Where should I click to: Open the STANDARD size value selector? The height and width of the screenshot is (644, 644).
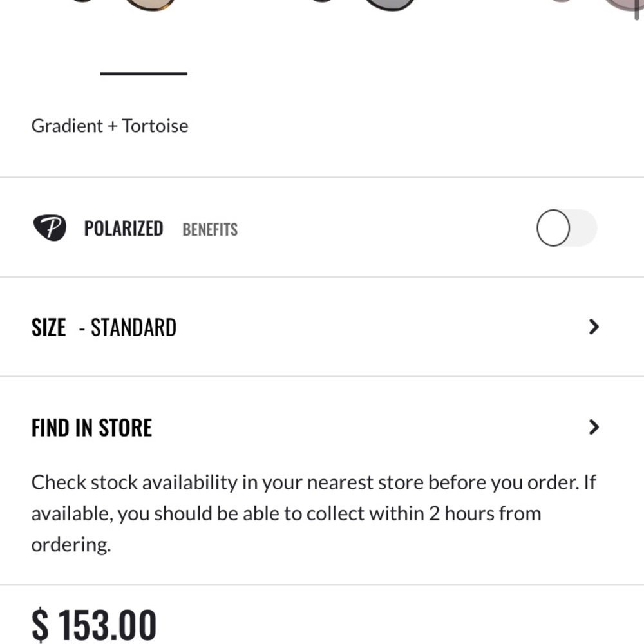pyautogui.click(x=133, y=328)
